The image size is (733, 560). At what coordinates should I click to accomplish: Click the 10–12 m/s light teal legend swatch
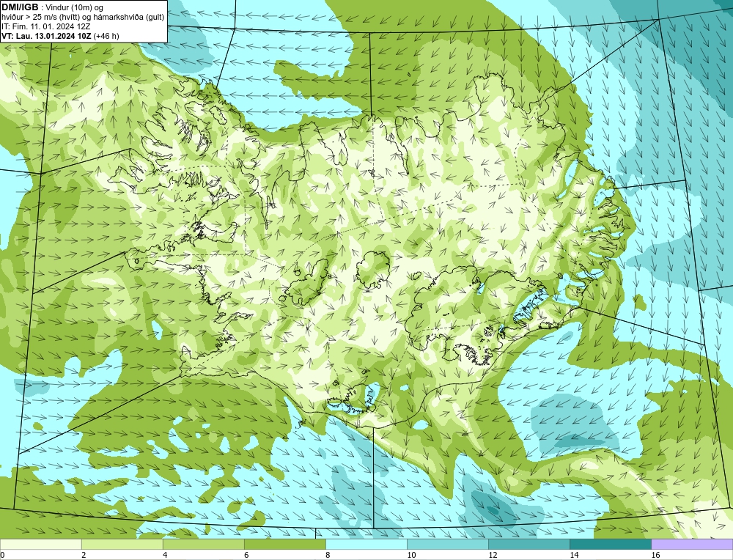[448, 544]
